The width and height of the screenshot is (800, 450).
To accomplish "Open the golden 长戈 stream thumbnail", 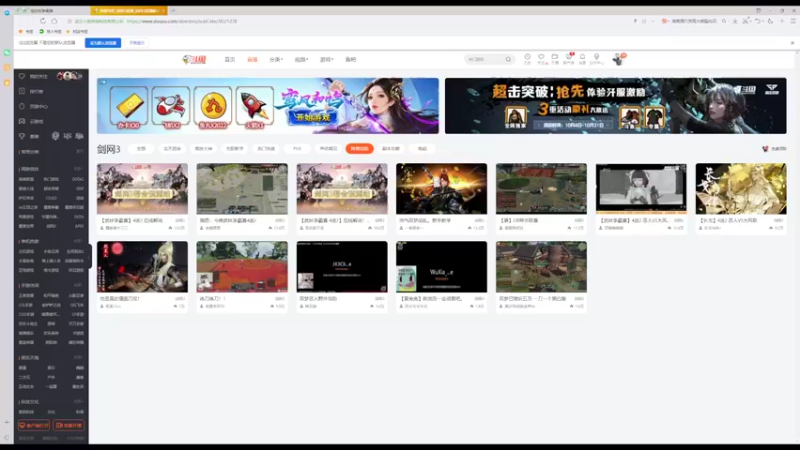I will (741, 189).
